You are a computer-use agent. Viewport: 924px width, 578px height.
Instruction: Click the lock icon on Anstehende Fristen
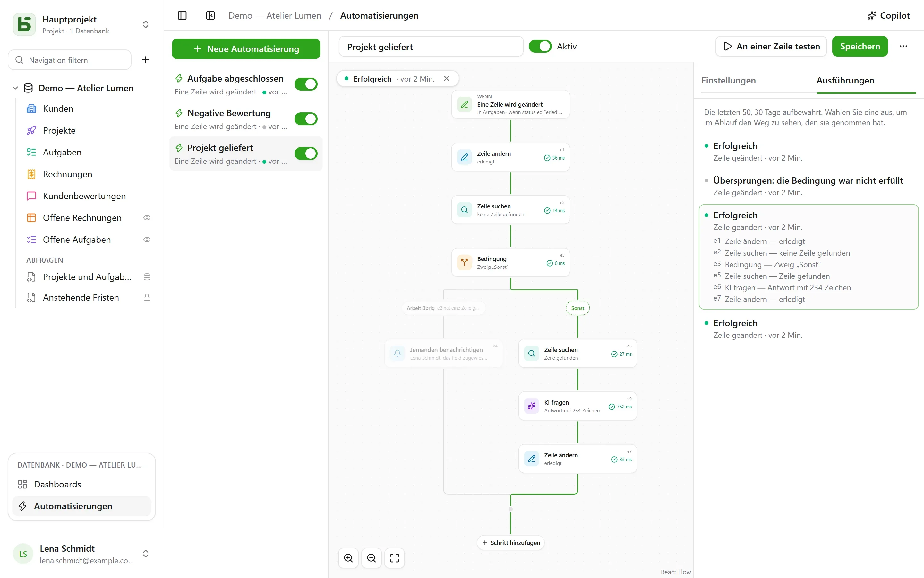click(147, 297)
